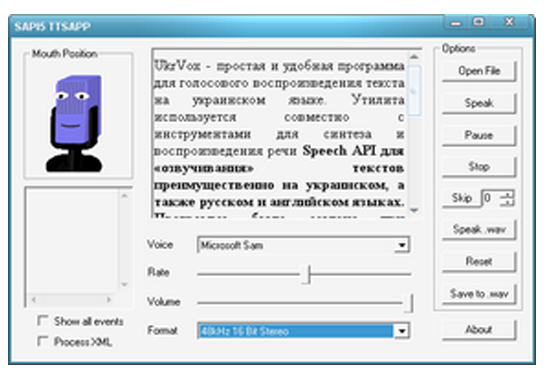Image resolution: width=547 pixels, height=380 pixels.
Task: Click the Open File button
Action: pos(479,71)
